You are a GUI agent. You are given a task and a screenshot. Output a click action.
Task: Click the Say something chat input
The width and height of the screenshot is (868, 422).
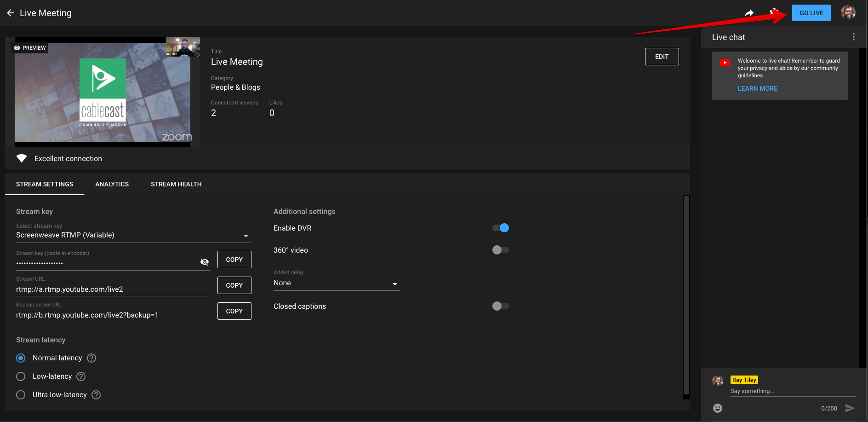coord(793,391)
